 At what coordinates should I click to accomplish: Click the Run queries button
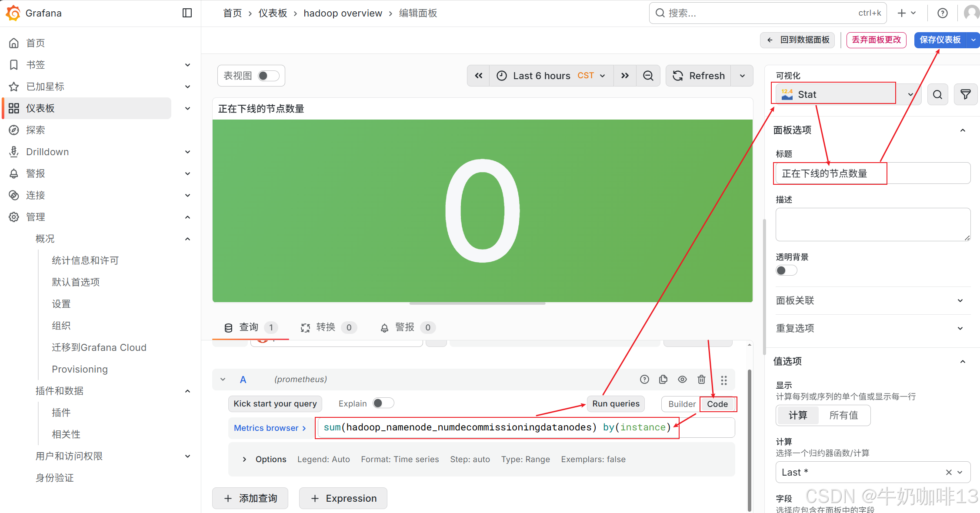tap(616, 404)
